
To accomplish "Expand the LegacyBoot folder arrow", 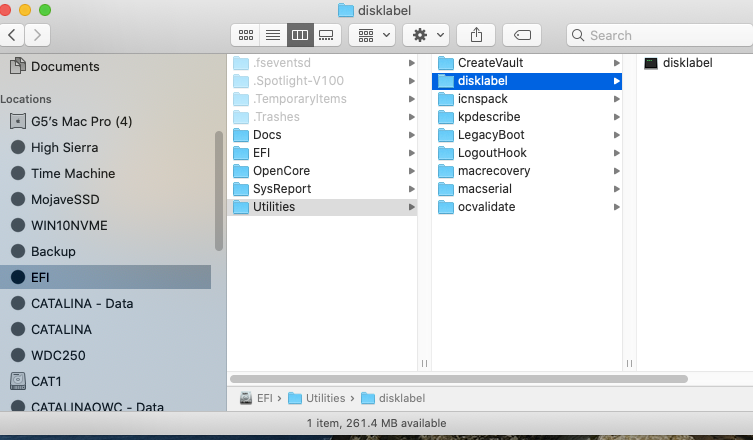I will 617,135.
